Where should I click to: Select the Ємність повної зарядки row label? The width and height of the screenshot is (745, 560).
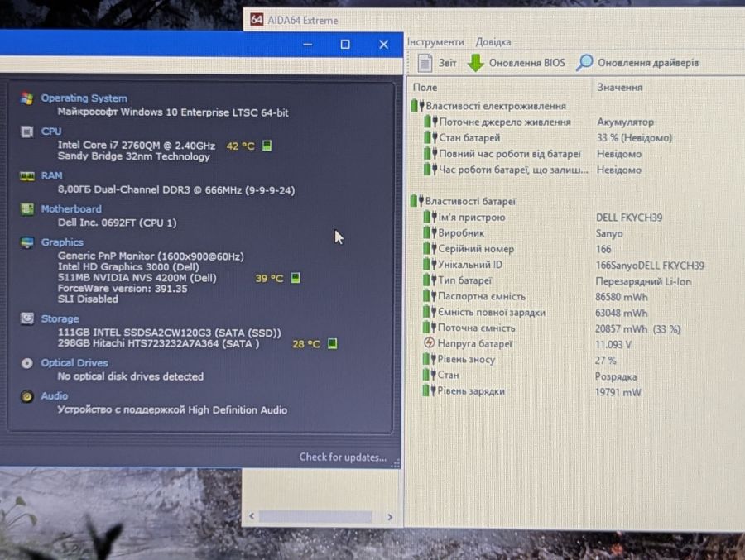(x=491, y=312)
